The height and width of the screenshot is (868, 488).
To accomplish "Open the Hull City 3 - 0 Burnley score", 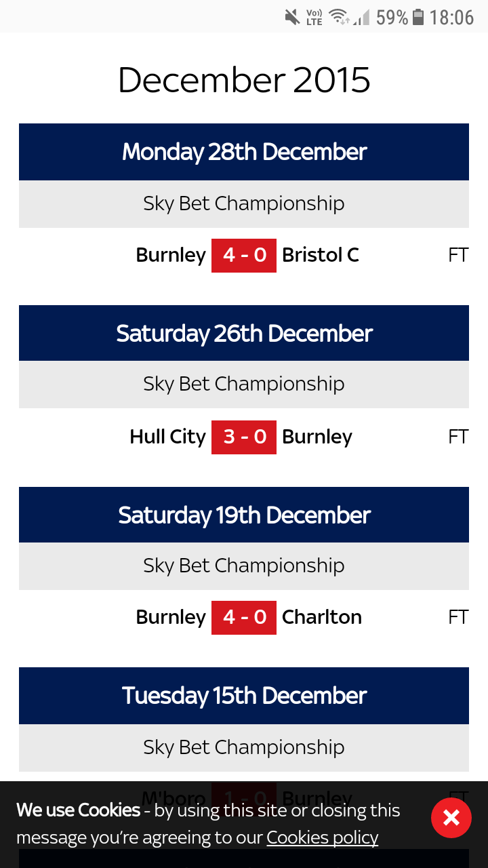I will tap(244, 437).
